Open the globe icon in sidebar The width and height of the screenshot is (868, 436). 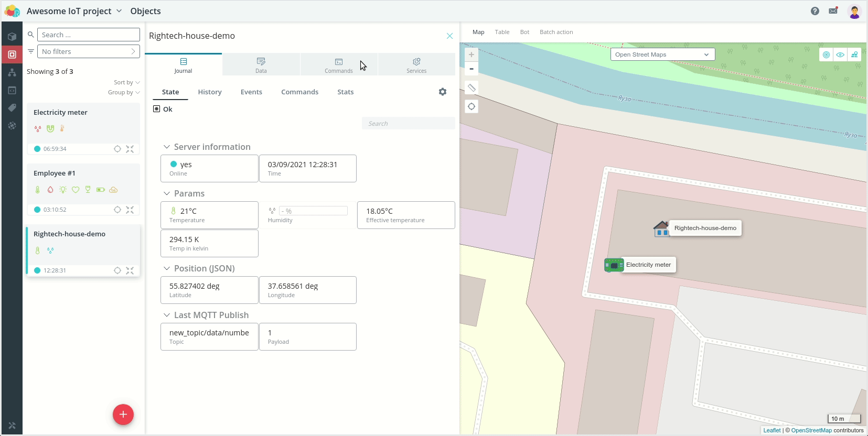click(x=12, y=126)
